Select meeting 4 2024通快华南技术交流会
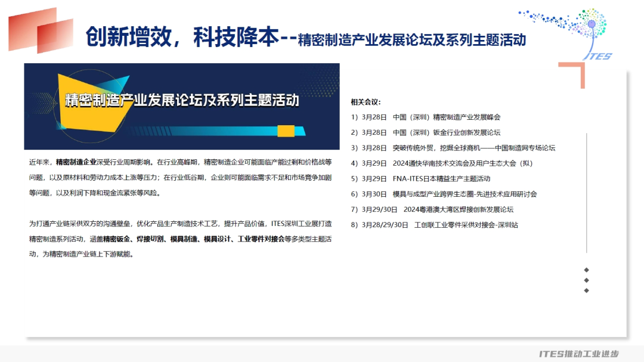The width and height of the screenshot is (644, 362). point(441,163)
